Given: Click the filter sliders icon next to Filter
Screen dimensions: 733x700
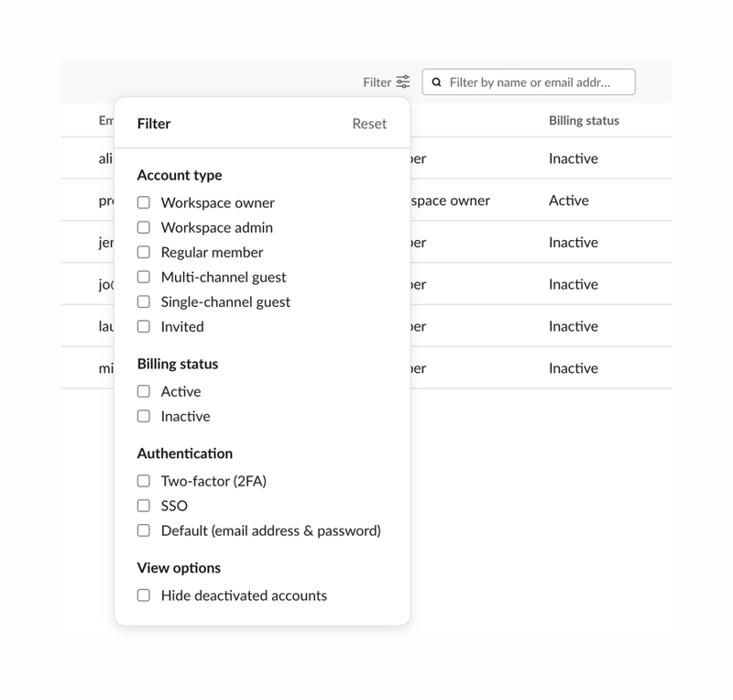Looking at the screenshot, I should (x=401, y=82).
